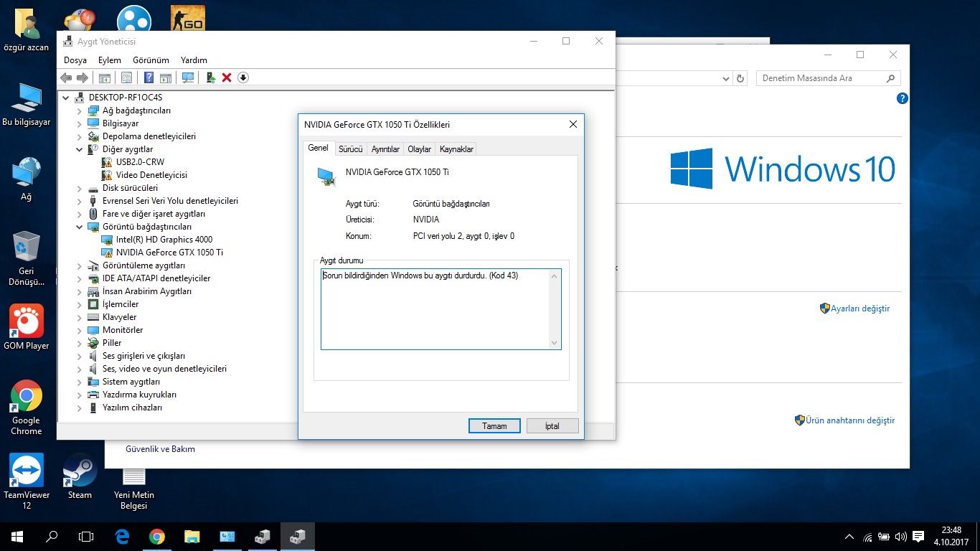This screenshot has height=551, width=980.
Task: Click the Denetim Masasında Ara search field
Action: point(828,78)
